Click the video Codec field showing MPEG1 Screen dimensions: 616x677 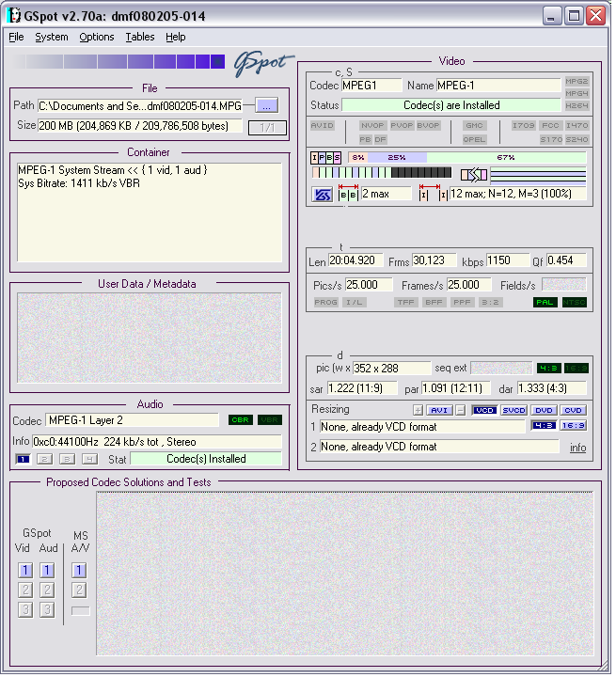click(x=371, y=86)
